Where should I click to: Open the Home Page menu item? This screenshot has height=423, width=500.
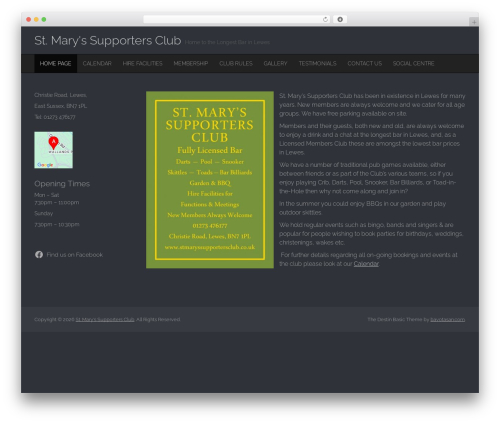(55, 63)
